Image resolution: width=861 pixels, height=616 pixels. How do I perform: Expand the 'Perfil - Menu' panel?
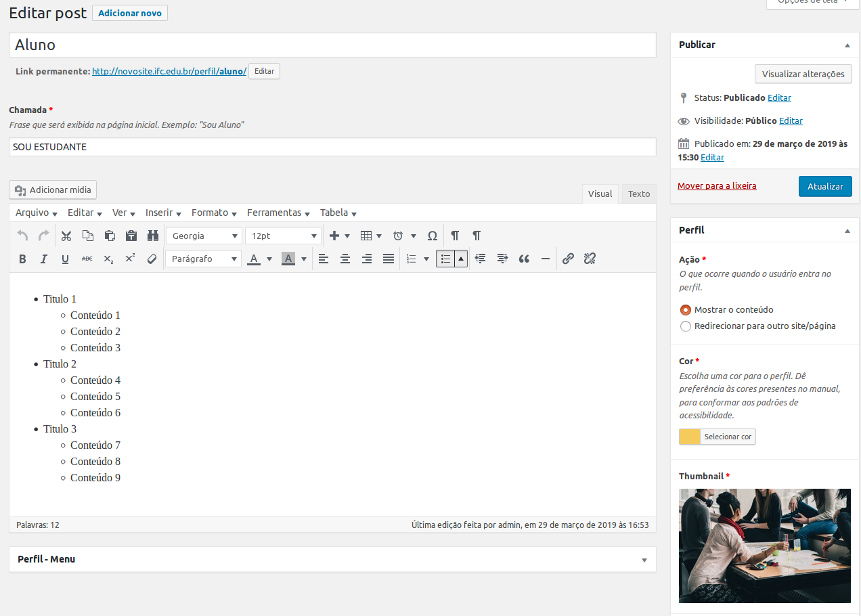(644, 560)
